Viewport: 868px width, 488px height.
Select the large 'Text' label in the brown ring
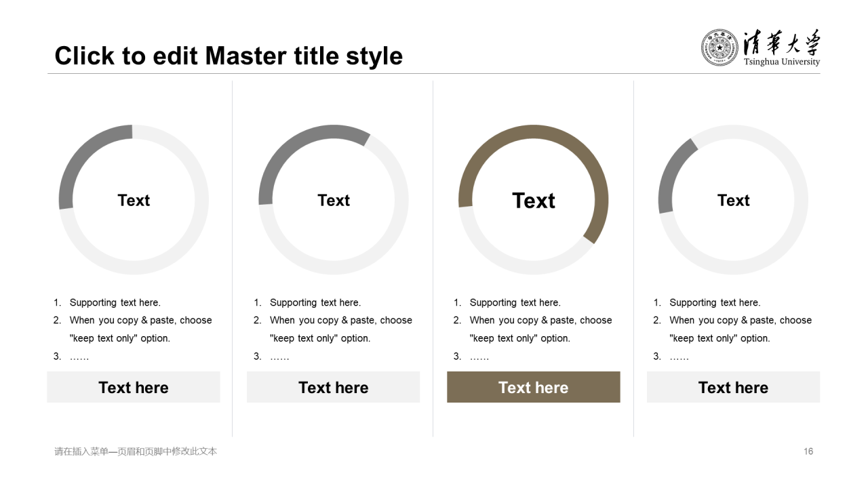pos(534,201)
